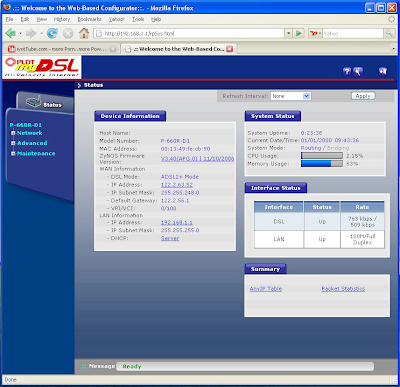The height and width of the screenshot is (387, 400).
Task: Click the Yahoo search input field
Action: point(353,33)
